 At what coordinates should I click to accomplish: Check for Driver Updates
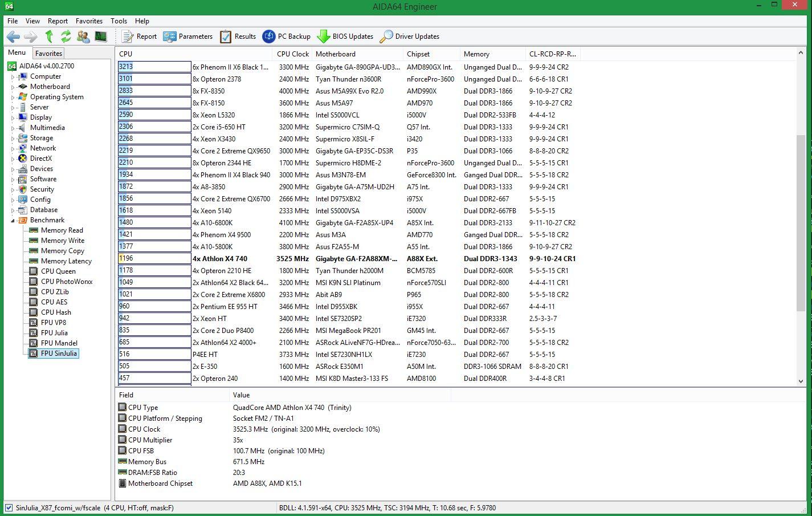(410, 36)
